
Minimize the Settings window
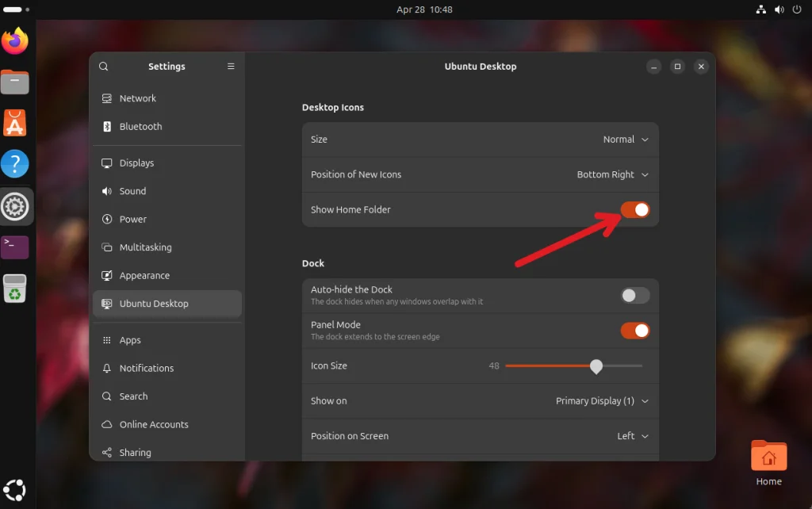pyautogui.click(x=653, y=67)
